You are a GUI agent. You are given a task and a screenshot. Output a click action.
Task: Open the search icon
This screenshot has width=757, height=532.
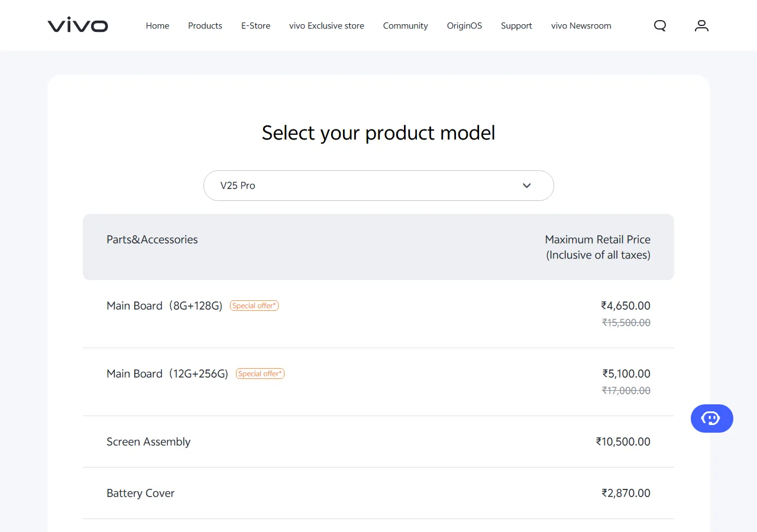[x=660, y=25]
